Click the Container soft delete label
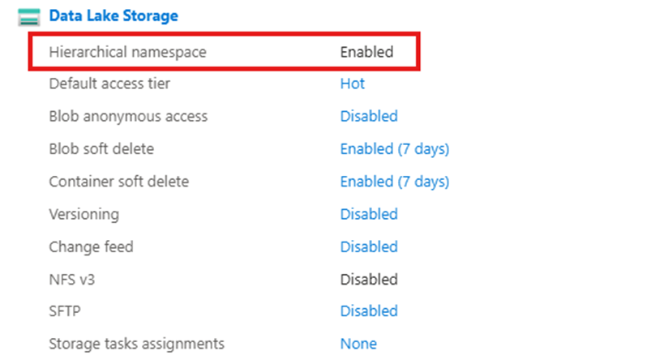657x364 pixels. click(119, 181)
